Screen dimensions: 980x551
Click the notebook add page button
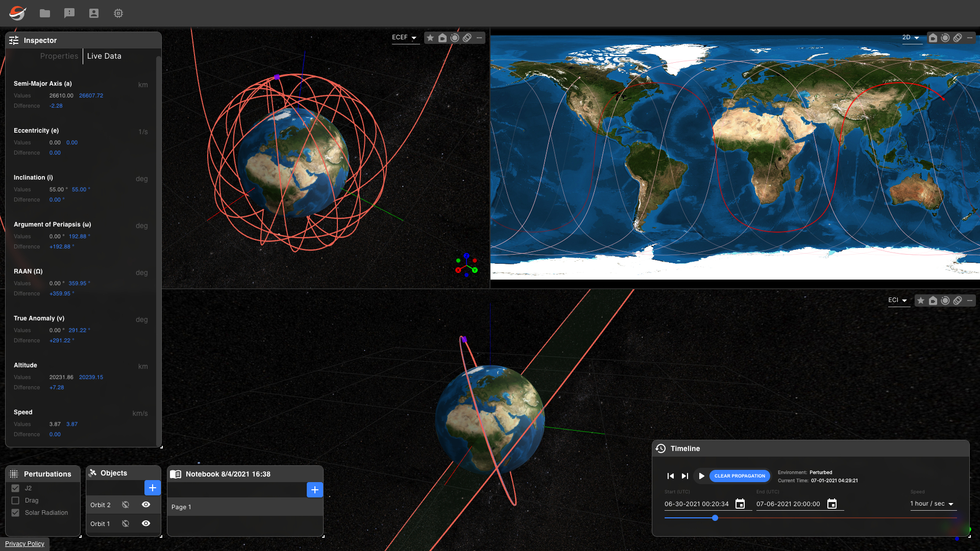click(x=314, y=489)
